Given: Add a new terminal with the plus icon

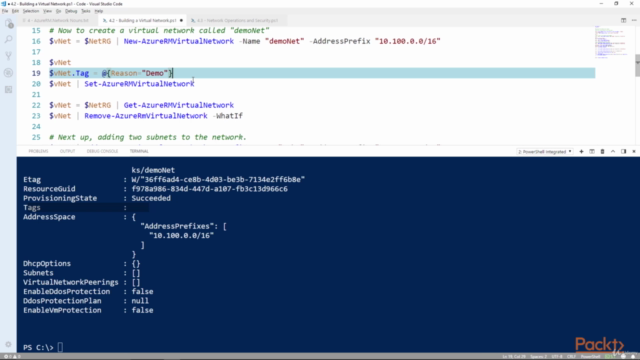Looking at the screenshot, I should pos(581,151).
